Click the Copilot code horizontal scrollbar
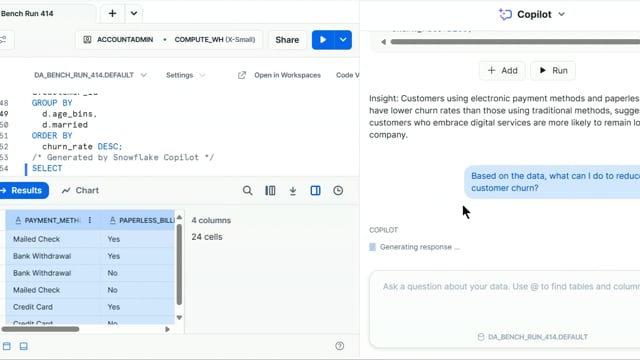 [x=515, y=42]
